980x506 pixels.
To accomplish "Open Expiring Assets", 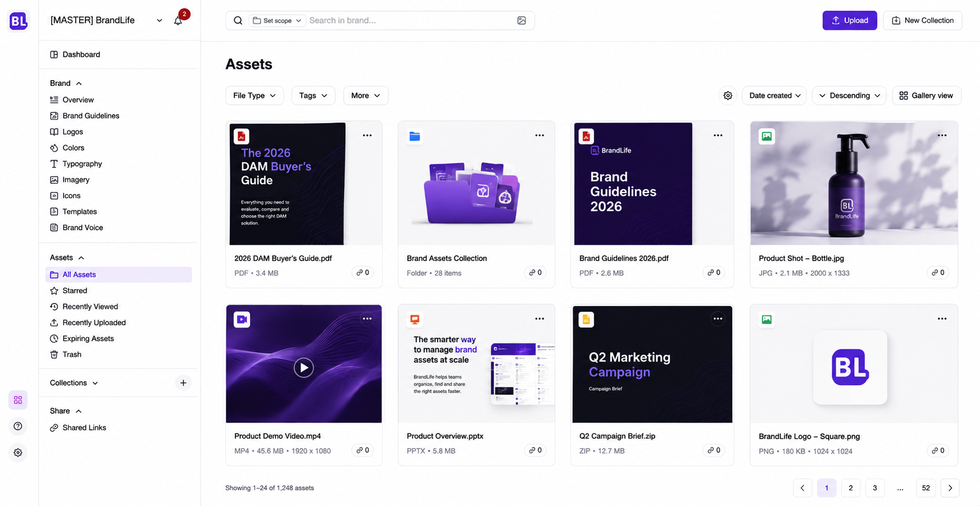I will pyautogui.click(x=82, y=339).
